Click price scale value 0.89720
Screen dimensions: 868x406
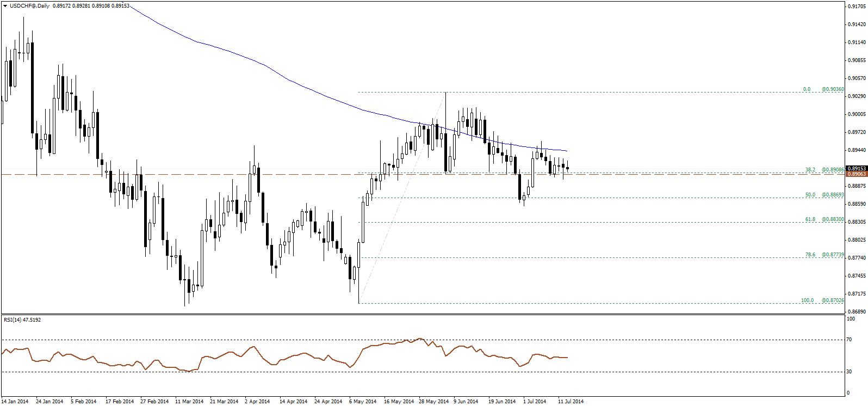[x=858, y=132]
